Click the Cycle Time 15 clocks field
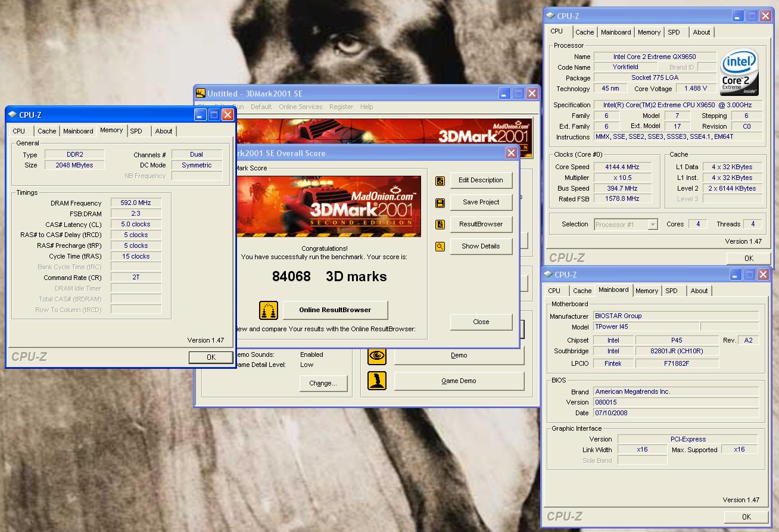The width and height of the screenshot is (779, 532). [136, 257]
